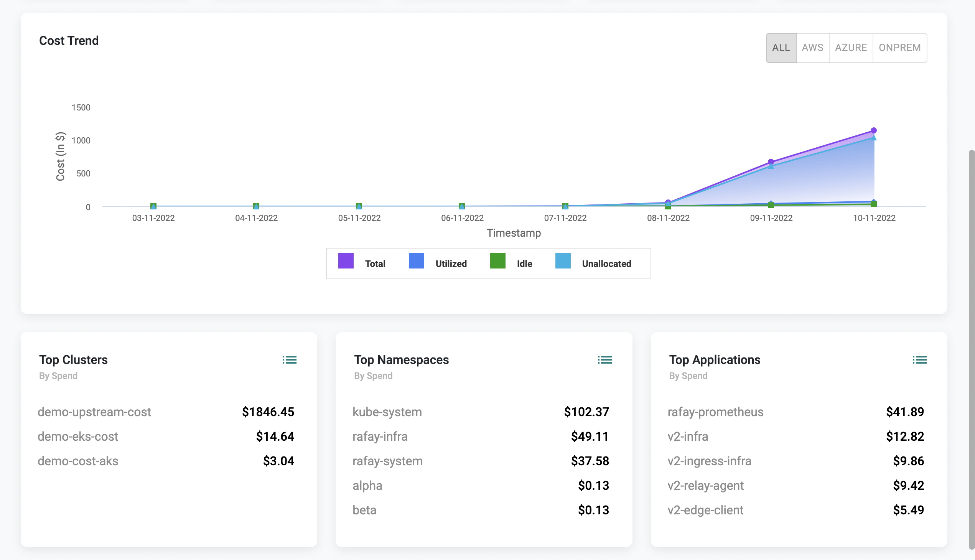
Task: Switch cost trend to ONPREM
Action: click(899, 48)
